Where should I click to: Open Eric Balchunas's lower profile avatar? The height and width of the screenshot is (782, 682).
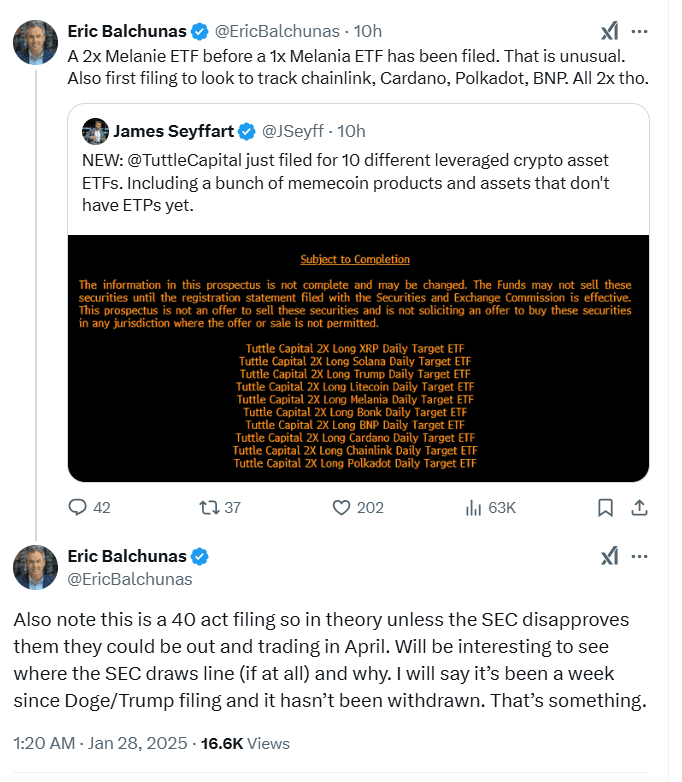point(34,567)
